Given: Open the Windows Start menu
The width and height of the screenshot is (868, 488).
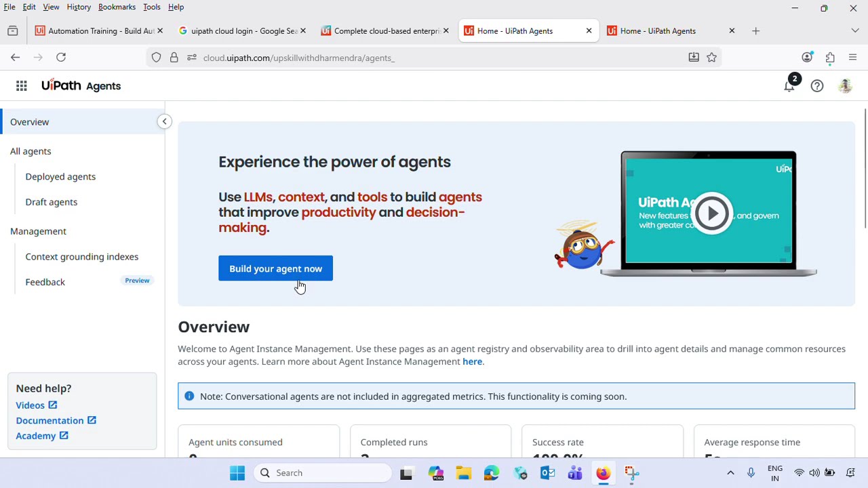Looking at the screenshot, I should 237,472.
